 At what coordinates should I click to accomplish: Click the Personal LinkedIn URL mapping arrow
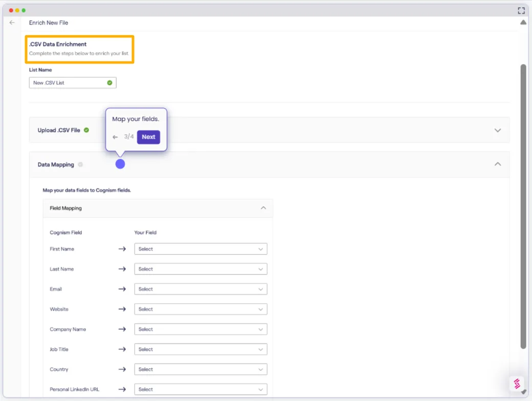122,389
